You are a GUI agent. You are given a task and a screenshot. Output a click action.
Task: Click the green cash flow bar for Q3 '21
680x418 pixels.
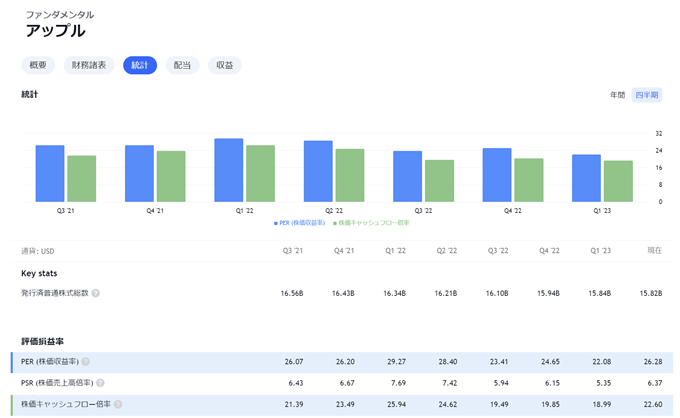tap(82, 179)
